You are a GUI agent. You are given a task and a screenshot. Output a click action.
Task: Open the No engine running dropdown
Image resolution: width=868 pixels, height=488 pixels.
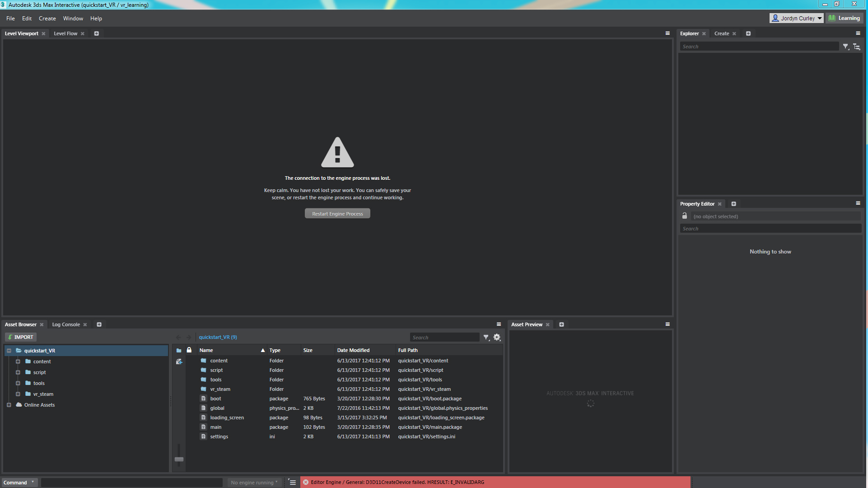(255, 483)
